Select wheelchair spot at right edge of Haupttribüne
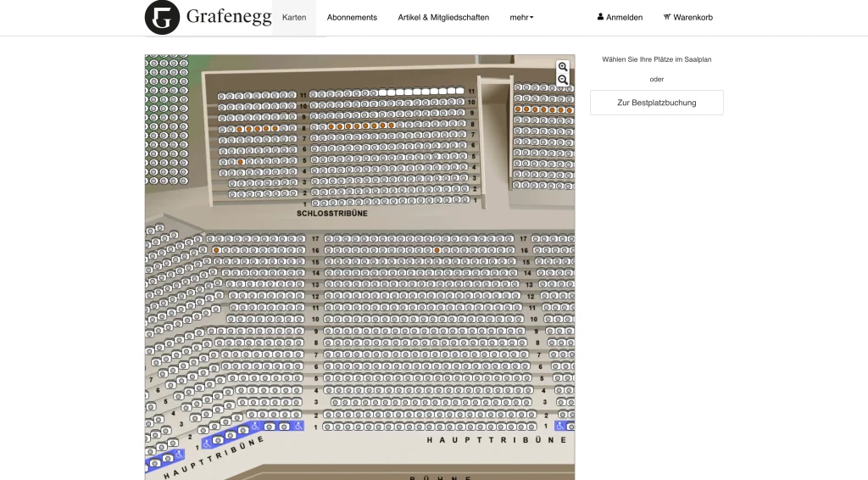The height and width of the screenshot is (480, 868). pos(560,427)
